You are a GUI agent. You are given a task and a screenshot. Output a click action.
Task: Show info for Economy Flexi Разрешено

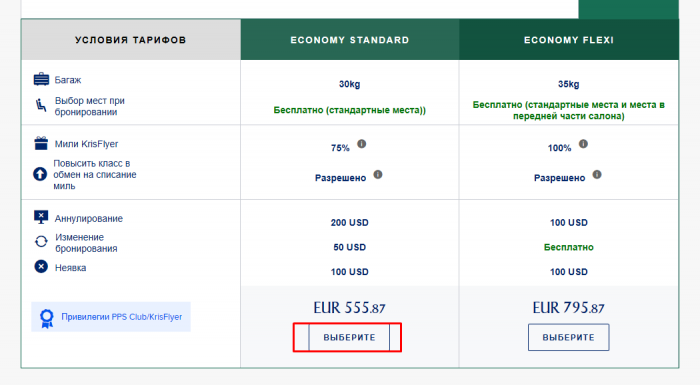pos(597,174)
